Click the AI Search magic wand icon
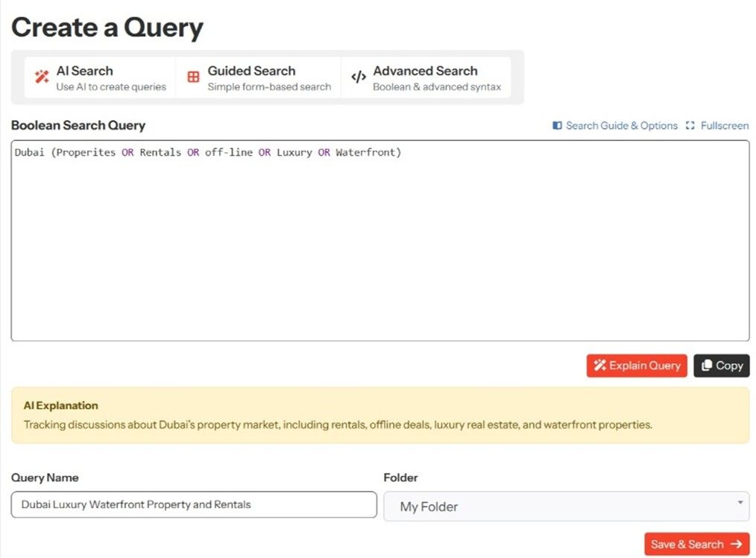This screenshot has height=558, width=756. coord(42,77)
